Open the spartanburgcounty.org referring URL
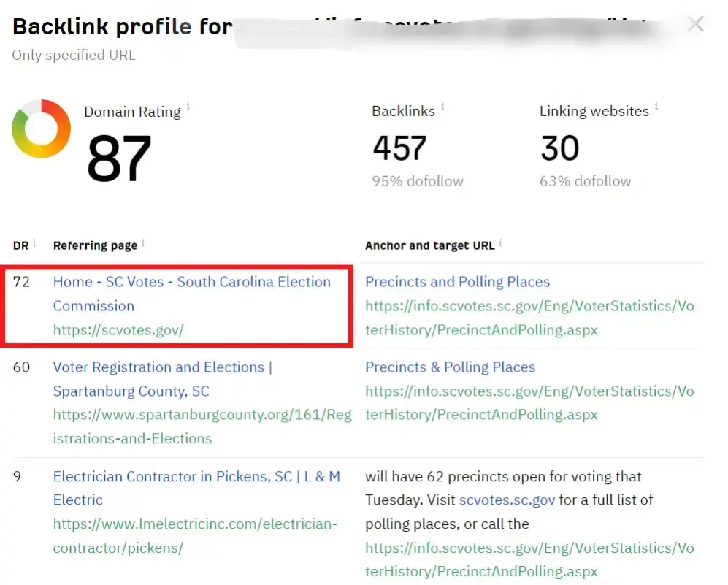 click(x=202, y=415)
